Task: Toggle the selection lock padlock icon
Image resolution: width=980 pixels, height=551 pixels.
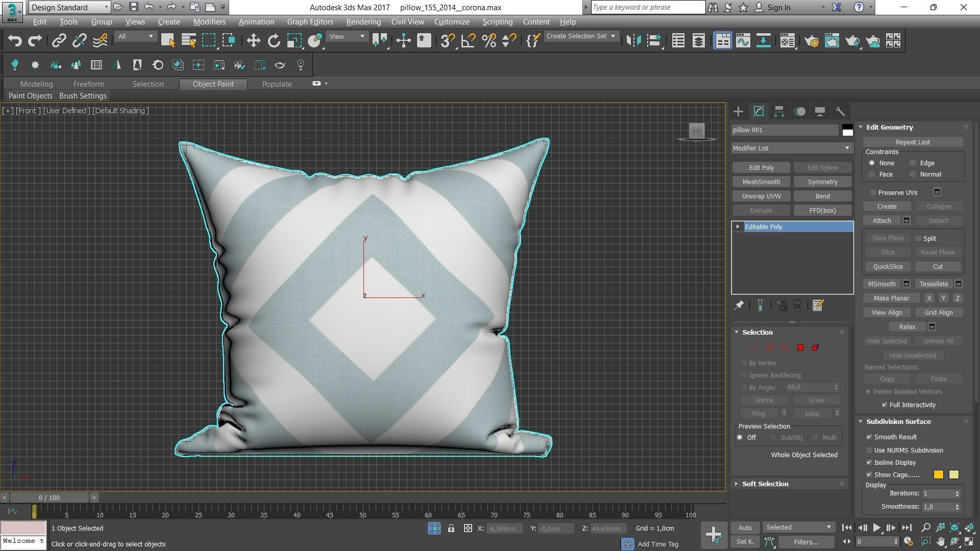Action: 451,529
